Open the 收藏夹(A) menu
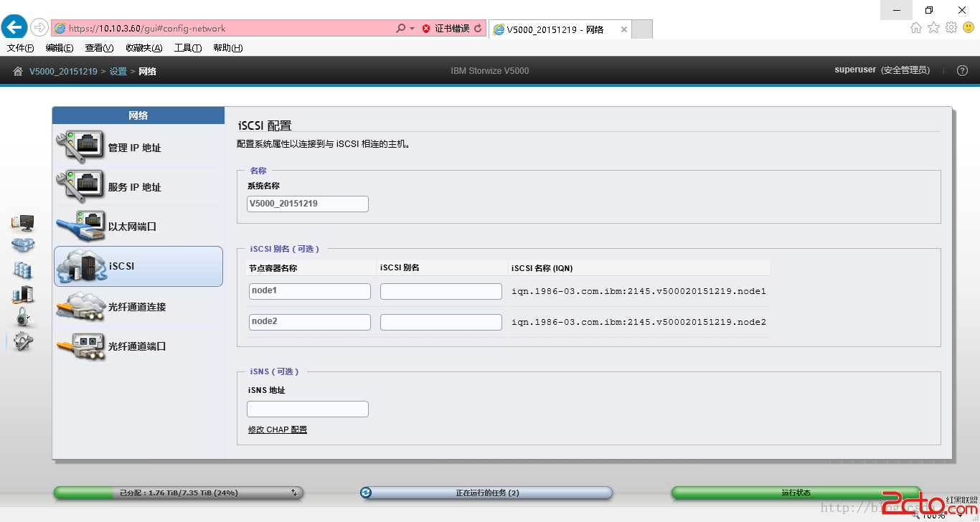 (x=144, y=48)
